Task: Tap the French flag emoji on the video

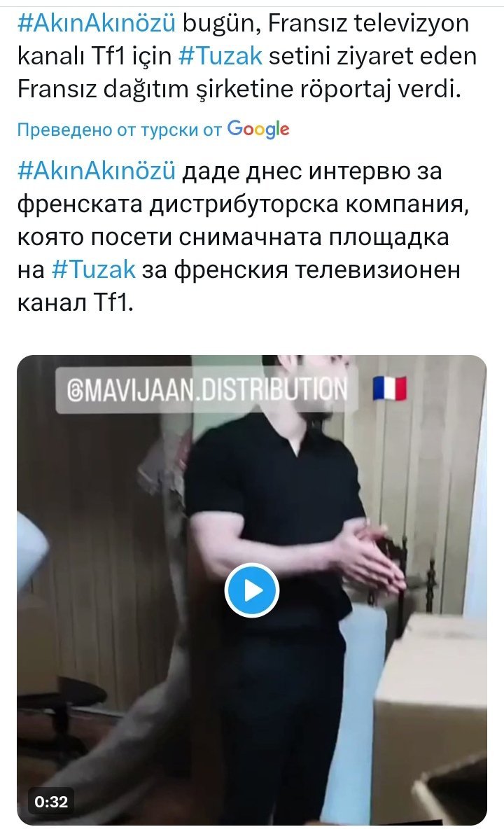Action: coord(390,388)
